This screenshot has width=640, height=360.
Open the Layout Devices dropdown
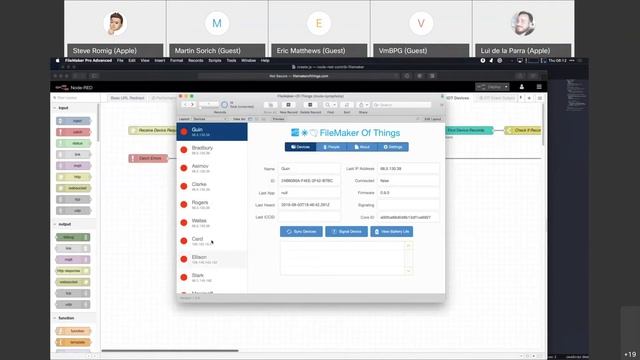[x=210, y=119]
